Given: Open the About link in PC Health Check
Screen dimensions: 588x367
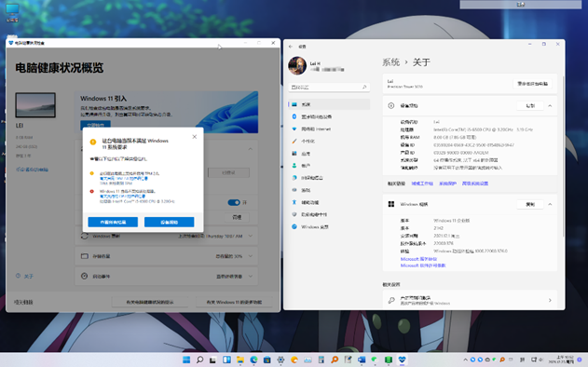Looking at the screenshot, I should pos(25,277).
